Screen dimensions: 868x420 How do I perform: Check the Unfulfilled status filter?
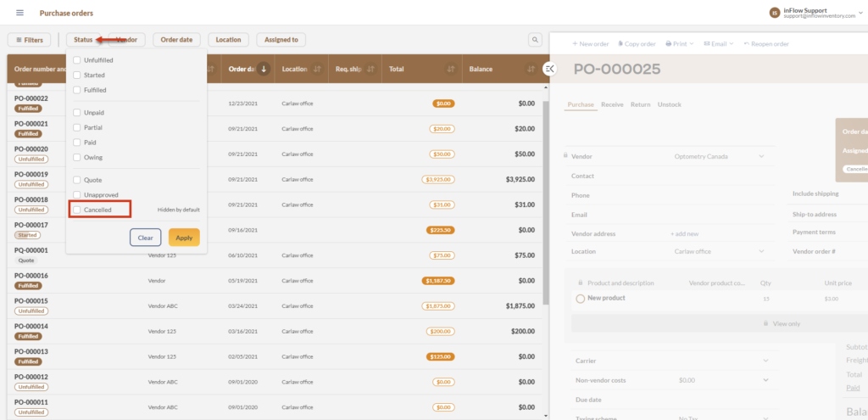tap(77, 60)
